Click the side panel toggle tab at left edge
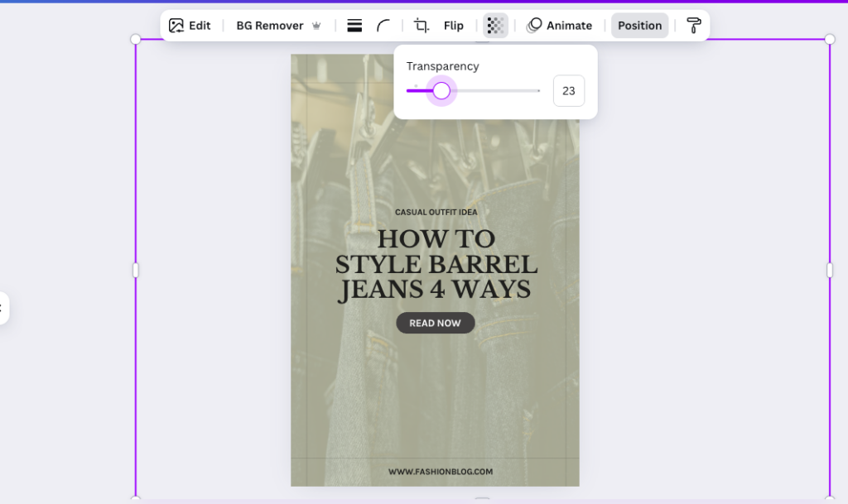 (x=4, y=308)
